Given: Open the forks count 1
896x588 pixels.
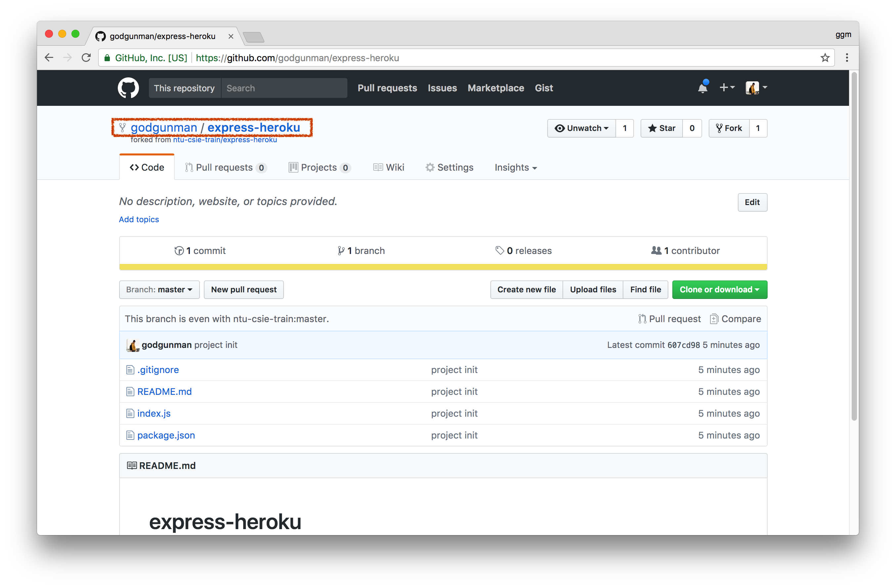Looking at the screenshot, I should (x=758, y=128).
